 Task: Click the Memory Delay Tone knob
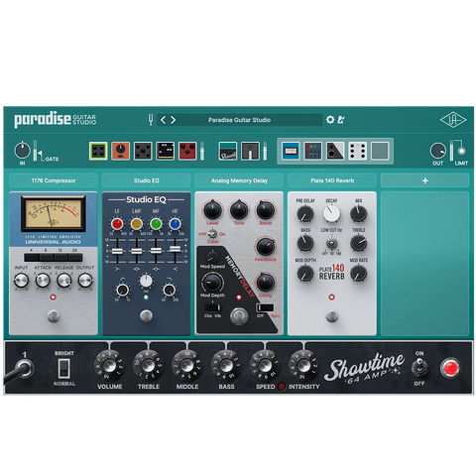click(239, 210)
